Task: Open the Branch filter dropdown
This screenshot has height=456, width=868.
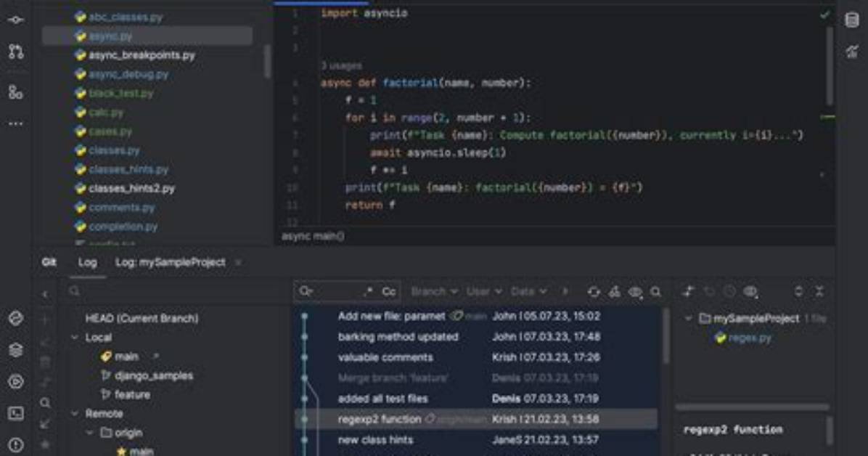Action: (434, 291)
